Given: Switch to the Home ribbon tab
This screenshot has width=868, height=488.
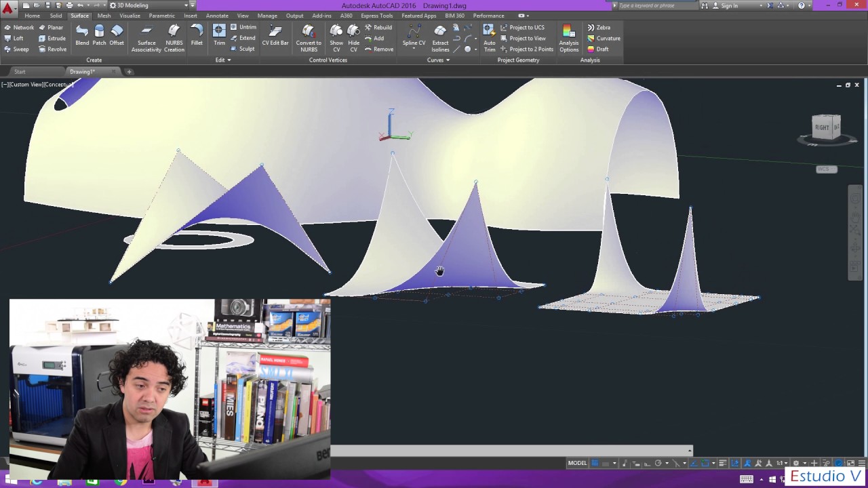Looking at the screenshot, I should 33,16.
